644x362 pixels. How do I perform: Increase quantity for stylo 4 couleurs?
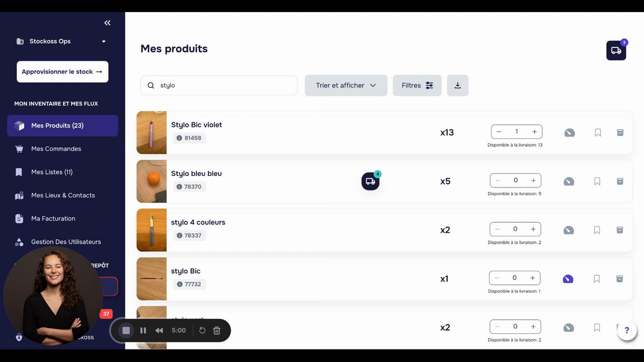[x=533, y=229]
